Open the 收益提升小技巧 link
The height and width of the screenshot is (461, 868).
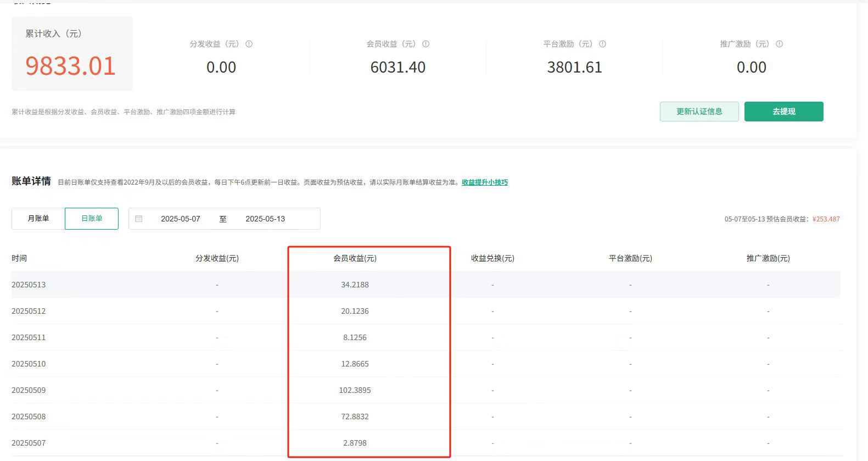485,182
